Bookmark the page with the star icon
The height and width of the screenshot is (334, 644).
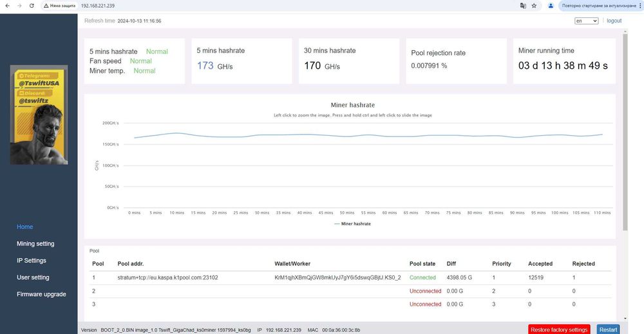point(534,6)
